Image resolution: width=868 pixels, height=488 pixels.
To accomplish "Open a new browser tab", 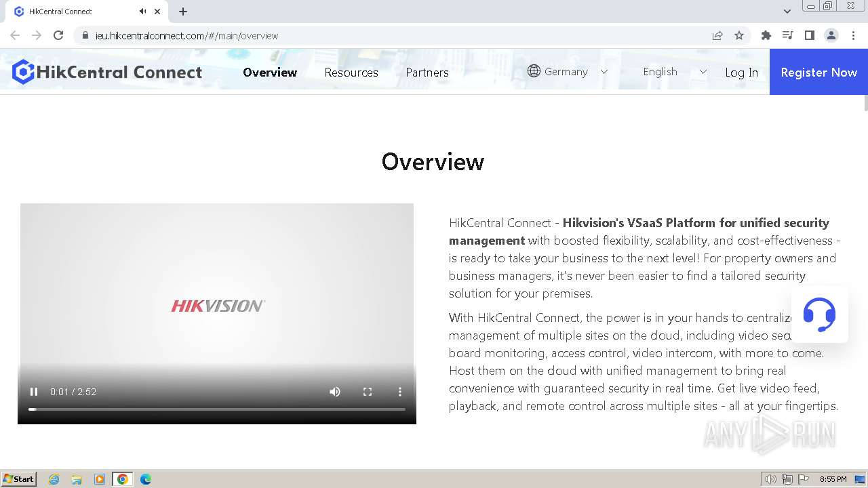I will point(183,12).
